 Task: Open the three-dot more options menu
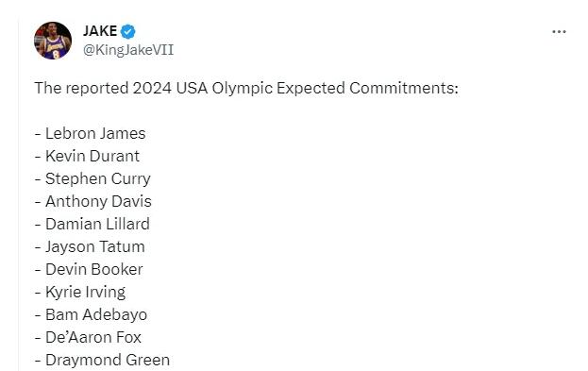point(559,32)
